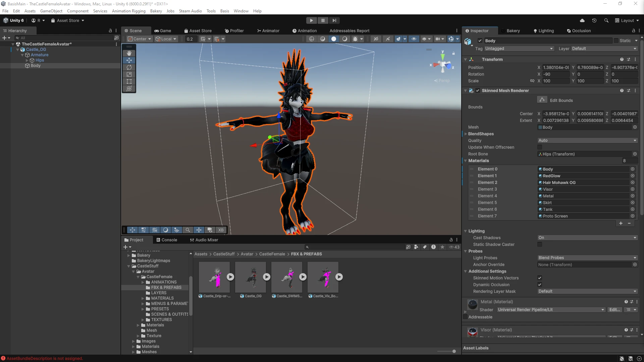Open object picker for Root Bone
The width and height of the screenshot is (644, 362).
635,154
